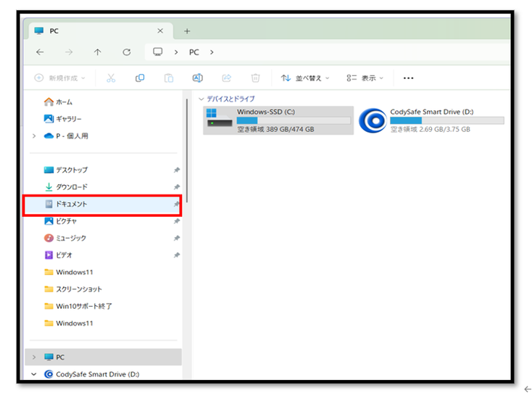
Task: Click pin icon beside ミュージック
Action: tap(176, 239)
